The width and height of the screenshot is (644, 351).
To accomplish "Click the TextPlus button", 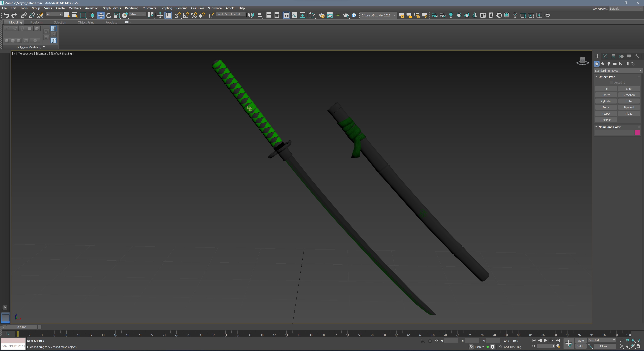I will coord(606,120).
